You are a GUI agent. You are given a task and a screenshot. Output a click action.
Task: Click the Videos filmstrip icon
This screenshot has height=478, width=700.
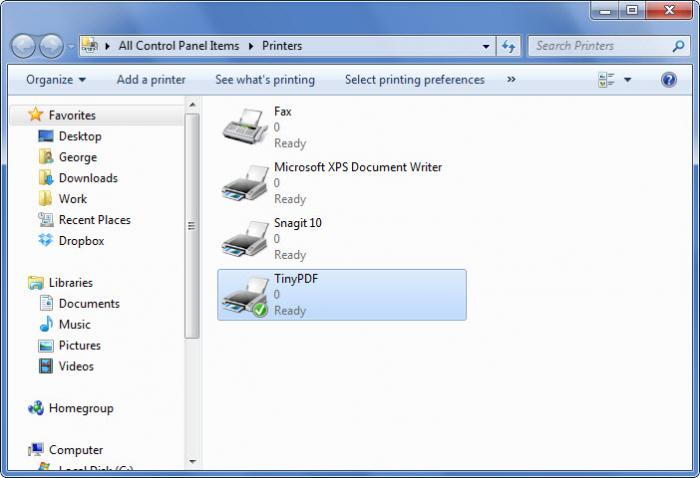[46, 366]
